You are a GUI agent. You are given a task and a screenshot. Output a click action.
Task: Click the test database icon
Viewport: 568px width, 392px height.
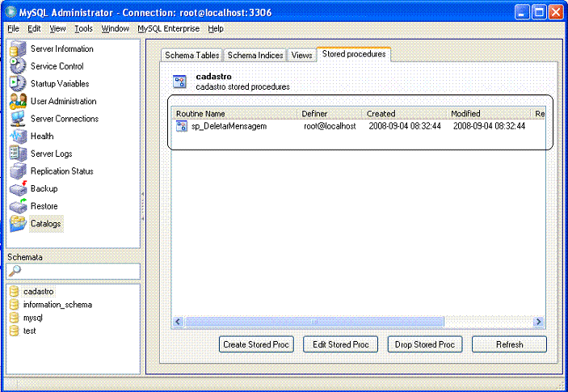coord(14,331)
